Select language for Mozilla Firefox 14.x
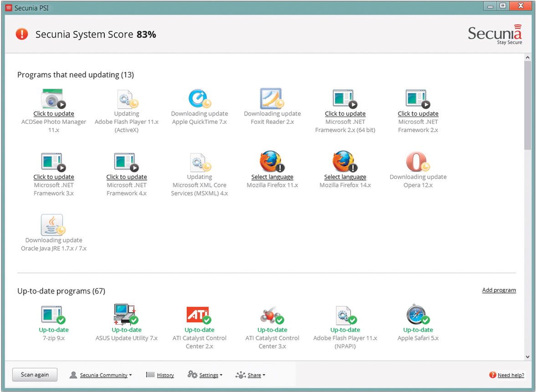The width and height of the screenshot is (537, 392). pyautogui.click(x=345, y=177)
